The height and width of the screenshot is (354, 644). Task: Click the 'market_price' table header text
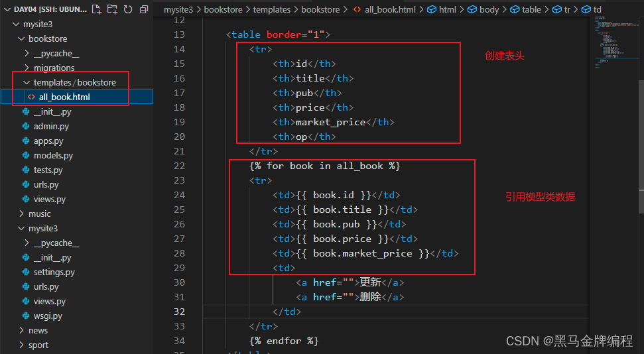click(x=331, y=122)
